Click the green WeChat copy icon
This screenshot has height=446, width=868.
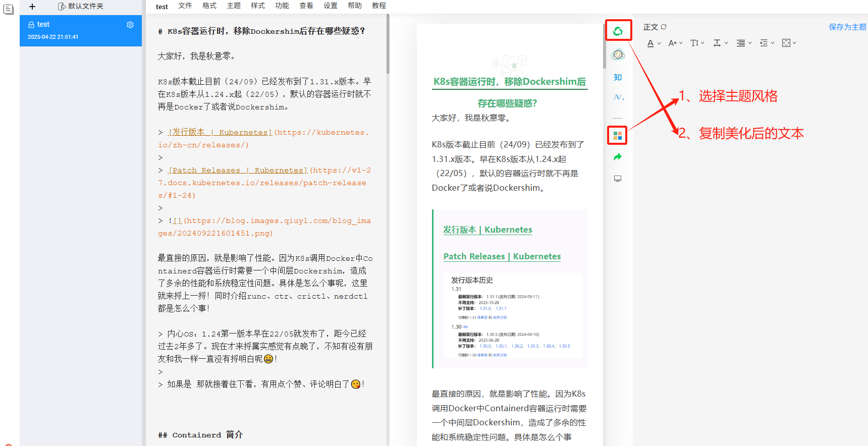(618, 31)
